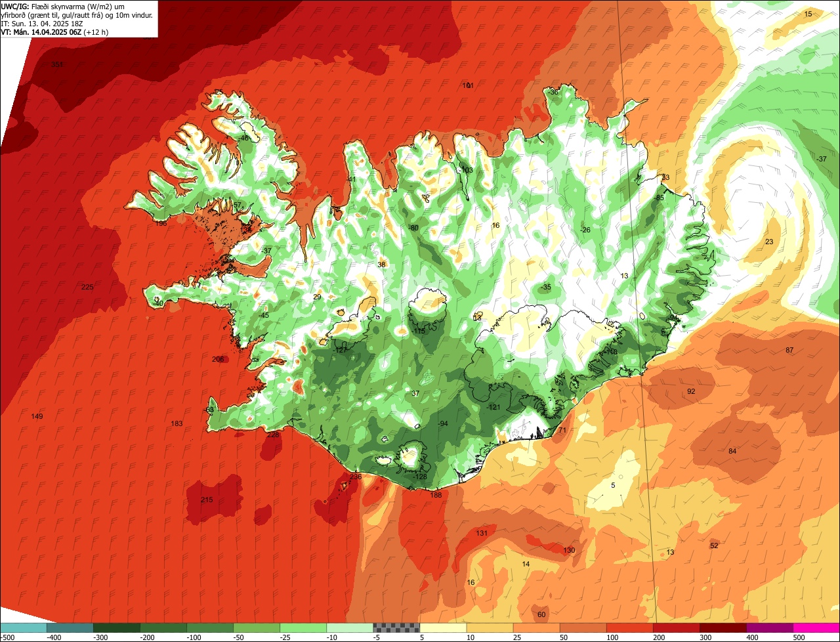Select the -94 value in south Iceland
The image size is (840, 642).
pos(443,423)
